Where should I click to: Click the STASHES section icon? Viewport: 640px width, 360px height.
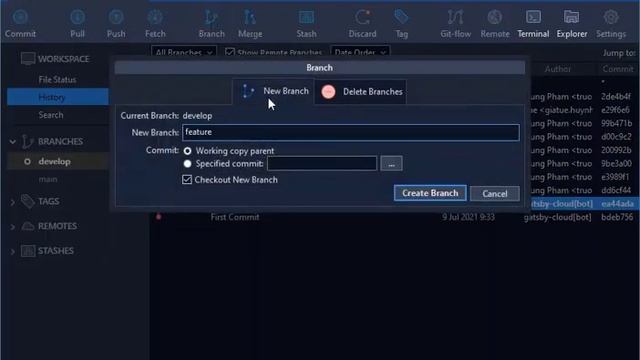tap(28, 251)
